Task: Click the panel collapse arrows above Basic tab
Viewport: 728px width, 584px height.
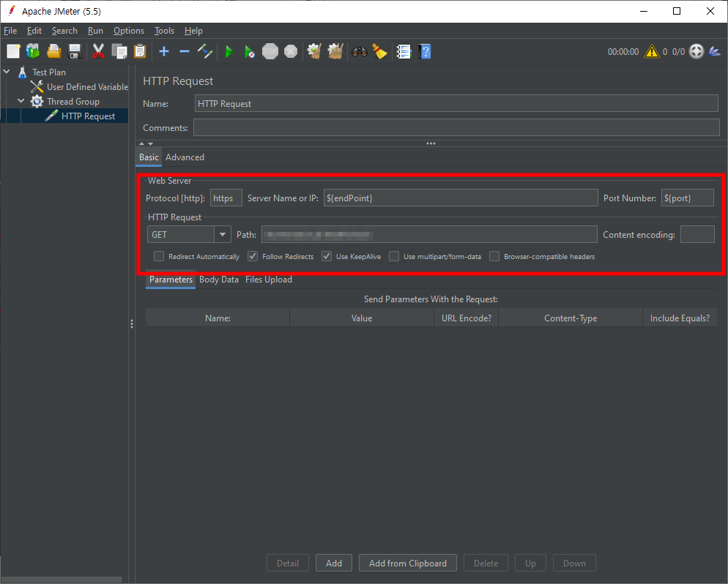Action: click(x=146, y=143)
